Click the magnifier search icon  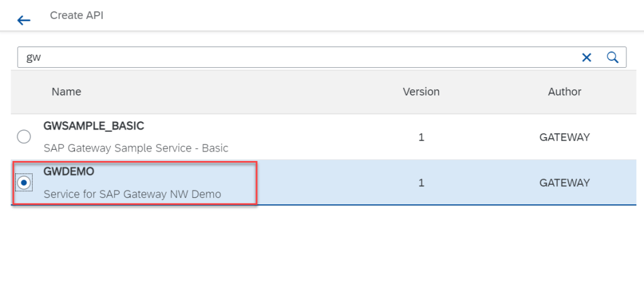pos(613,57)
